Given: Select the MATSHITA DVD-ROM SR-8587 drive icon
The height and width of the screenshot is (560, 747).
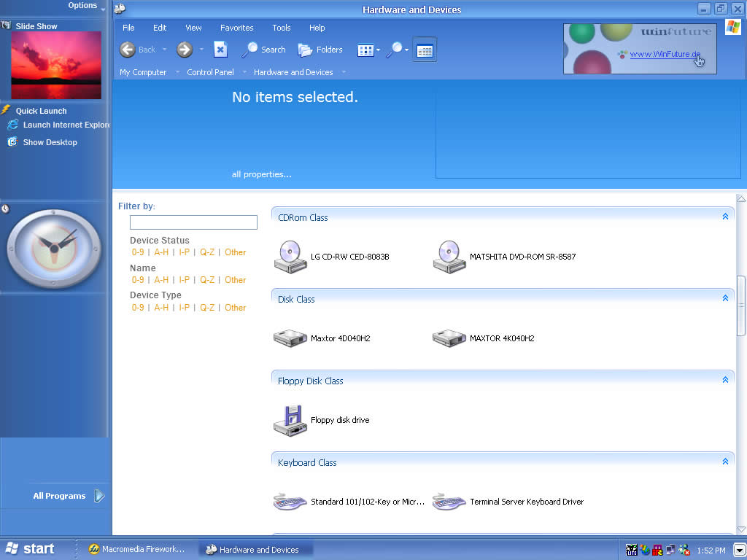Looking at the screenshot, I should pos(449,257).
